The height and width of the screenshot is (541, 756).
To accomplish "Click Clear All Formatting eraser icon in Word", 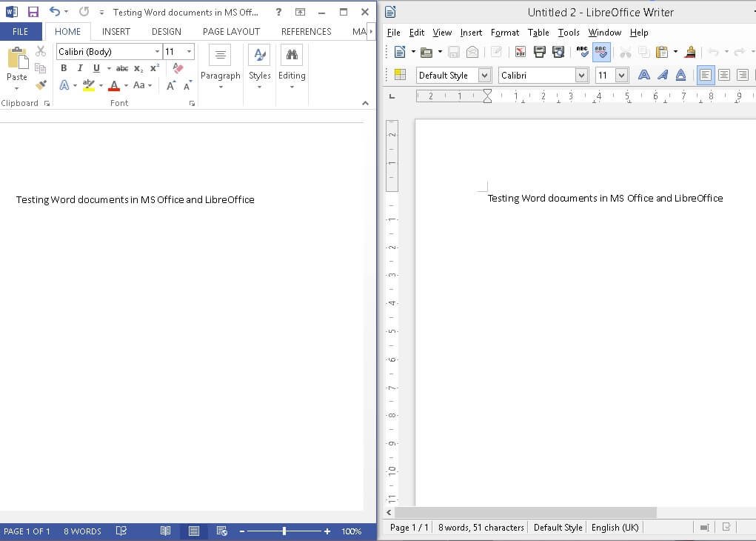I will (178, 68).
